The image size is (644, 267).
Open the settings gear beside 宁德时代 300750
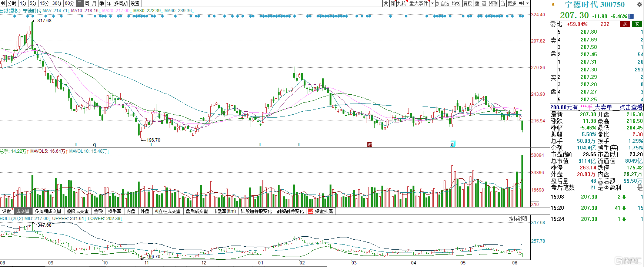639,4
